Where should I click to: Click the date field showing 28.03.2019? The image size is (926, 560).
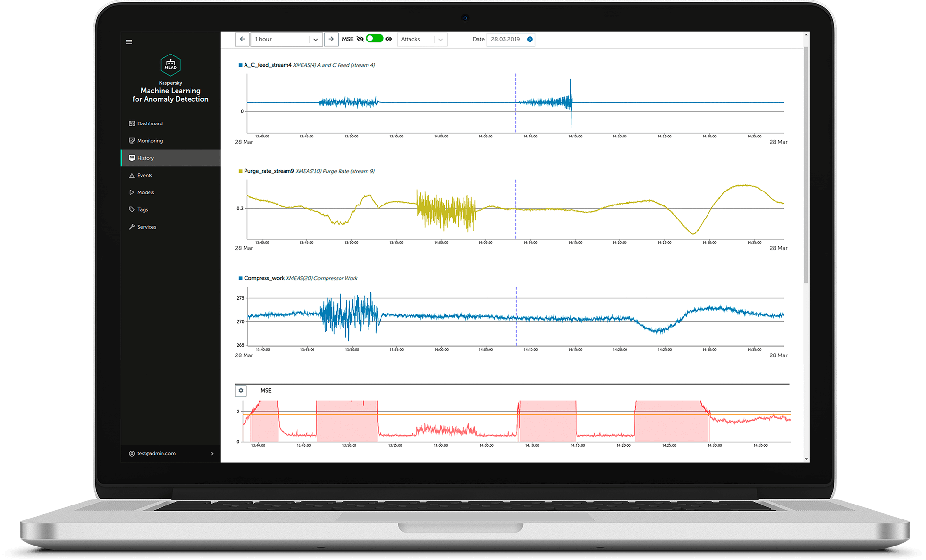(505, 39)
